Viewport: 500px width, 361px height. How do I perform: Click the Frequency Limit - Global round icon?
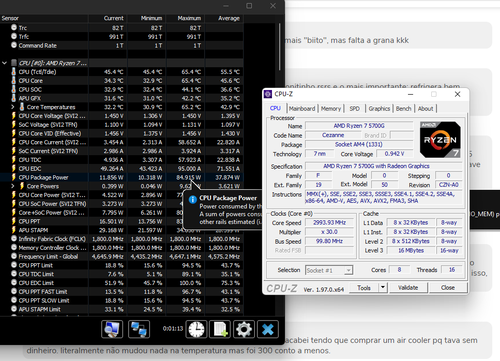[14, 256]
